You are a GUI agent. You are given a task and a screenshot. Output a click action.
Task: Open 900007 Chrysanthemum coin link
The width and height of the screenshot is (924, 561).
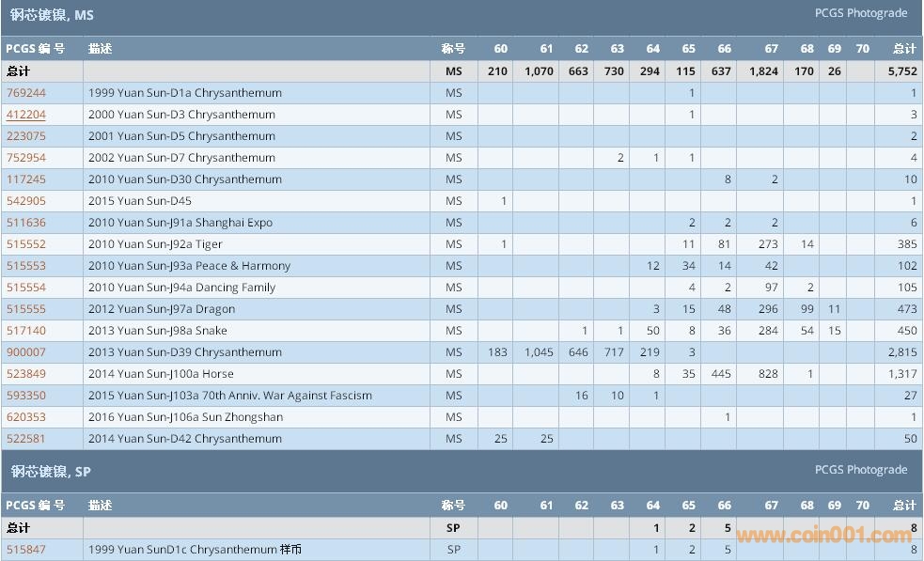[26, 352]
